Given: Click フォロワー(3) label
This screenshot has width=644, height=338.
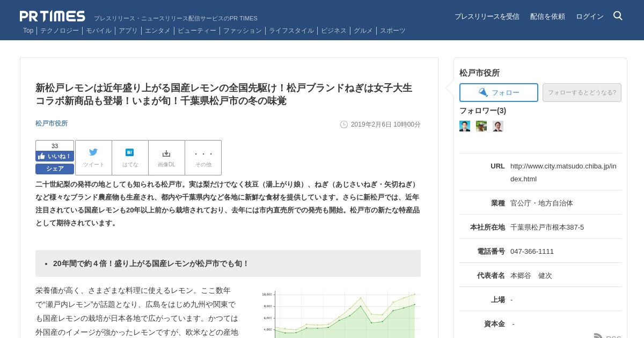Looking at the screenshot, I should point(482,111).
